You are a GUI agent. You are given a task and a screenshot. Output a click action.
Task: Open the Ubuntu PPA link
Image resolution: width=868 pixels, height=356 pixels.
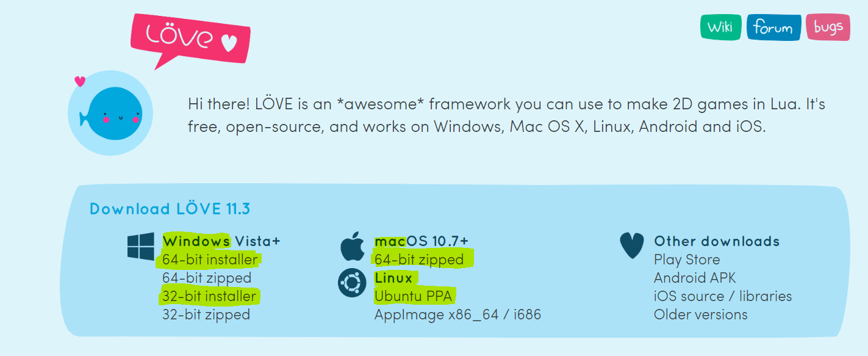(415, 296)
